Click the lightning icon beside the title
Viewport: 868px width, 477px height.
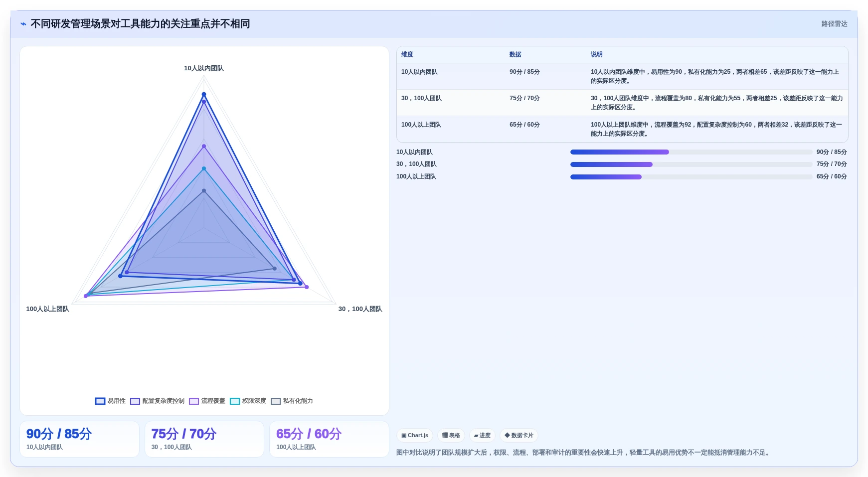tap(23, 24)
